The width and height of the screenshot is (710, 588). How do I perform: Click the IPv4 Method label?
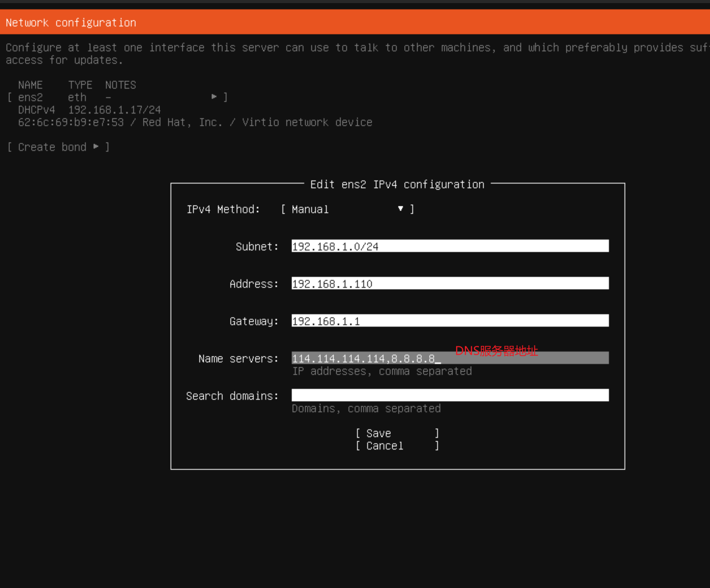223,209
